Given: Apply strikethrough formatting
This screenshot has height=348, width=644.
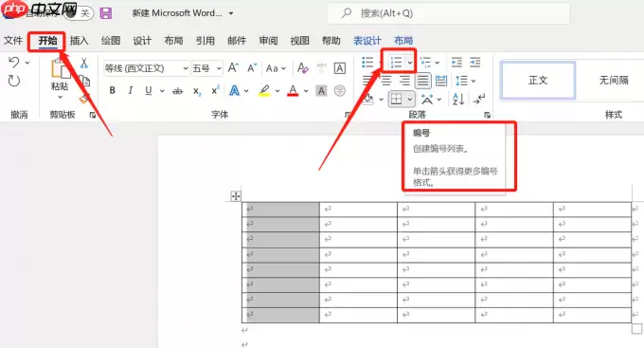Looking at the screenshot, I should [x=177, y=91].
